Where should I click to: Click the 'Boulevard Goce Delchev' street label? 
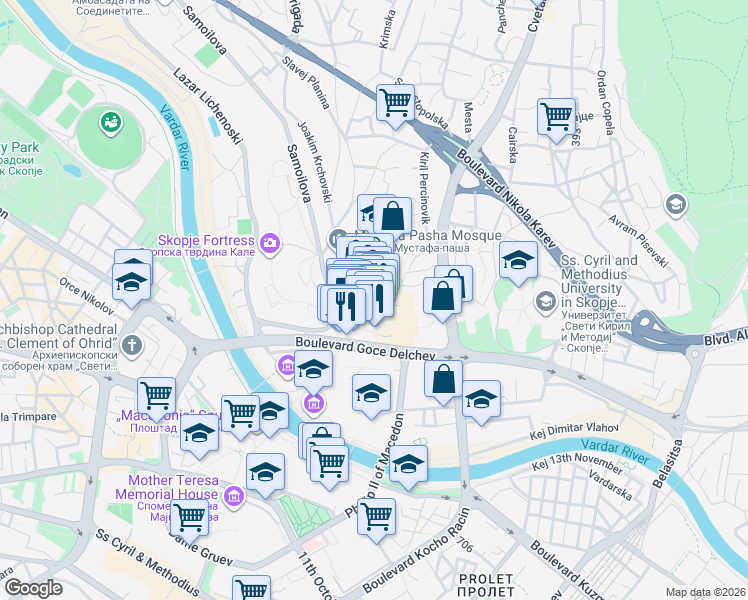(x=365, y=349)
